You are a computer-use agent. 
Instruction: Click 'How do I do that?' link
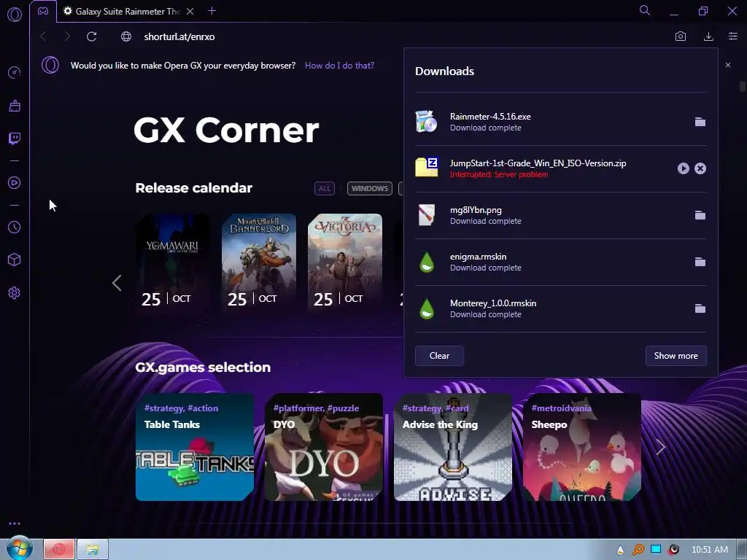click(339, 66)
